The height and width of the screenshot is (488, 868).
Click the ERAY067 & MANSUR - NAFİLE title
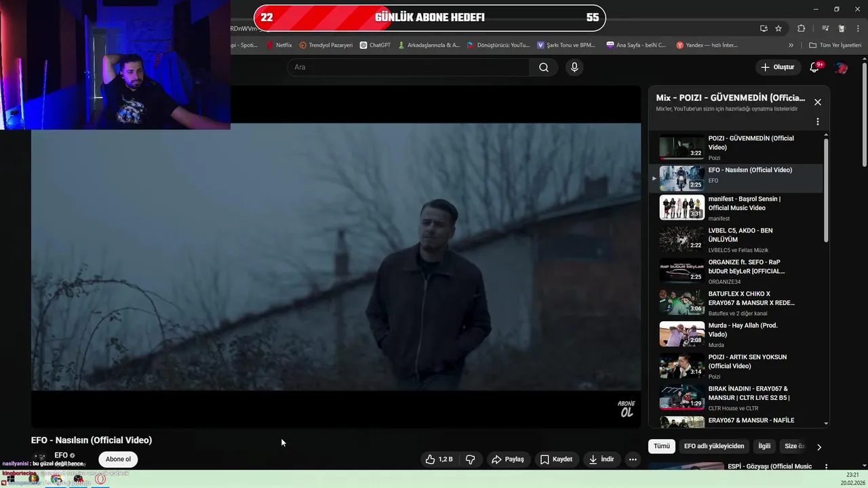tap(751, 420)
